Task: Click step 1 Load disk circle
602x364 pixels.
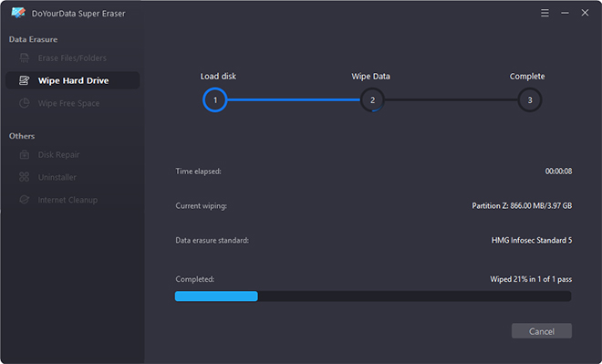Action: click(215, 99)
